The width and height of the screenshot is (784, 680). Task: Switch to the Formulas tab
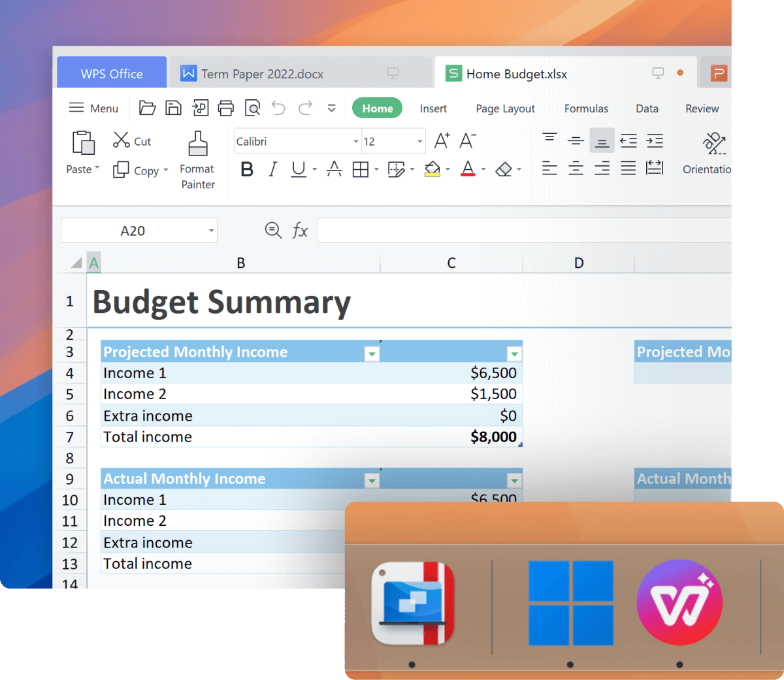tap(586, 108)
